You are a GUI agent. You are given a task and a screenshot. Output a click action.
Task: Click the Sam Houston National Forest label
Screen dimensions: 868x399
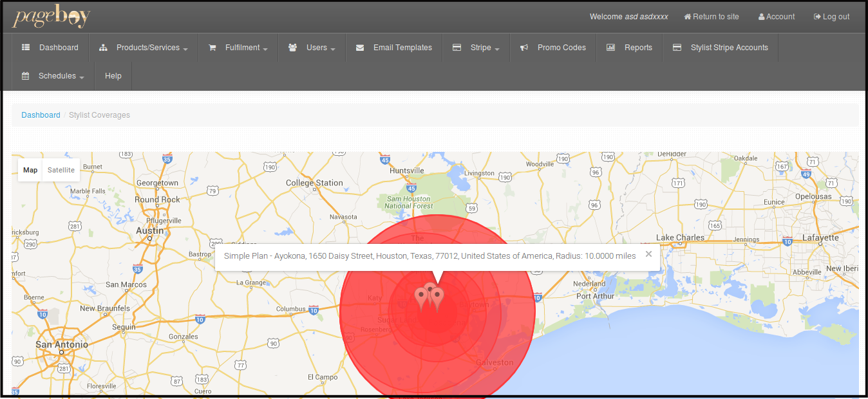[409, 202]
